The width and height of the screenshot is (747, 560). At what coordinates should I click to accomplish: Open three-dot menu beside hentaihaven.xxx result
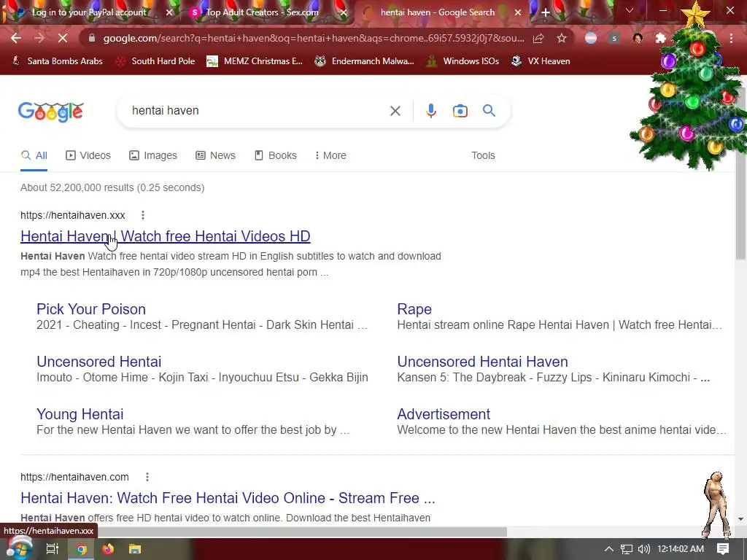[143, 215]
